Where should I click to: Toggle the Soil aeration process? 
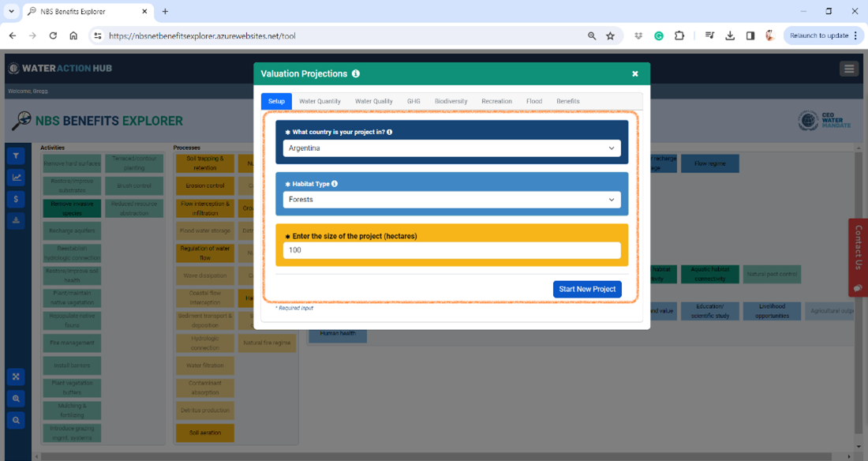pos(205,433)
